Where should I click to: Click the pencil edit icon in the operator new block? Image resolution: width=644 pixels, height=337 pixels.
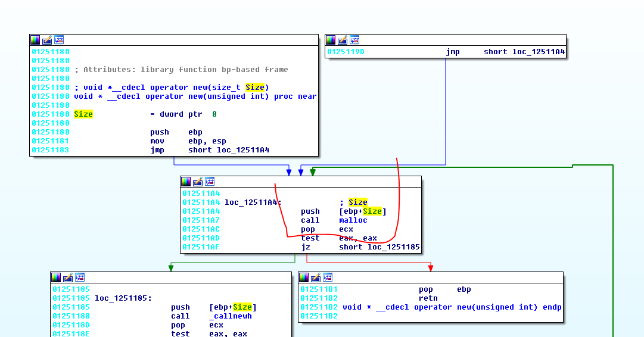[x=47, y=40]
